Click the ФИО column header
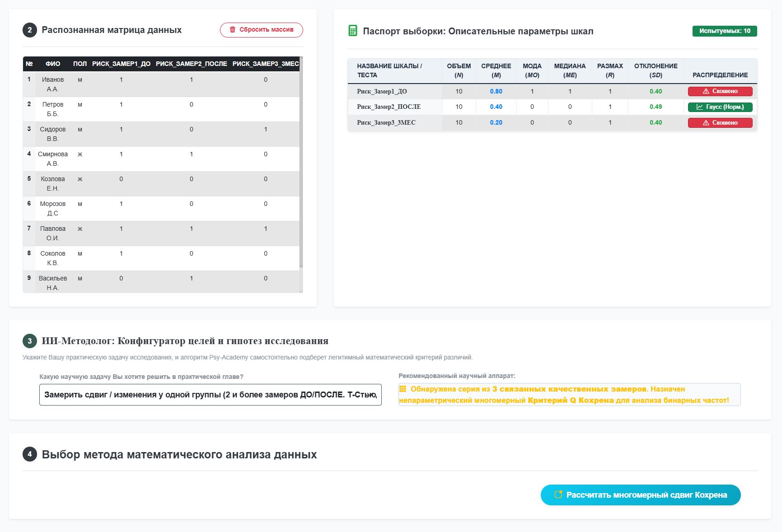Viewport: 782px width, 532px height. click(53, 64)
